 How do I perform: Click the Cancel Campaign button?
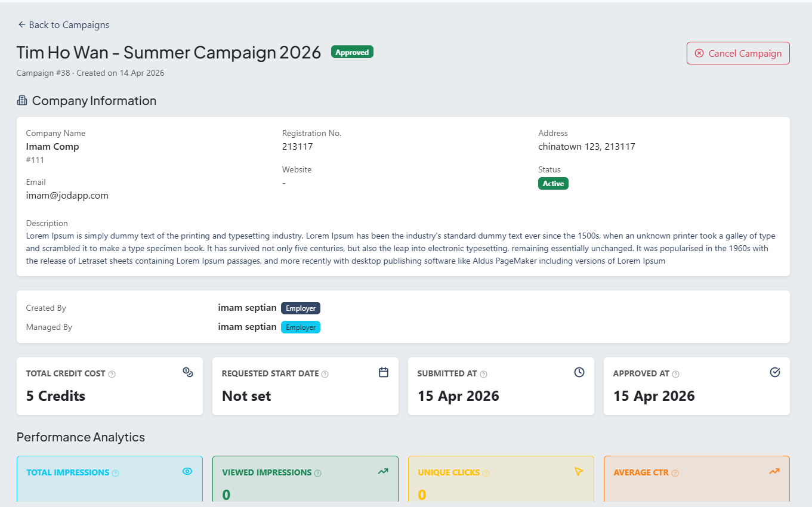[x=738, y=53]
